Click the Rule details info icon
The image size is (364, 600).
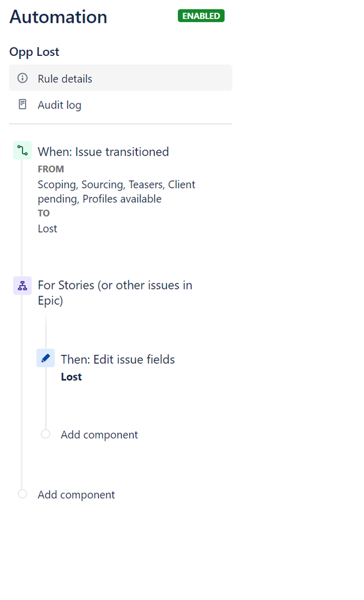[23, 79]
